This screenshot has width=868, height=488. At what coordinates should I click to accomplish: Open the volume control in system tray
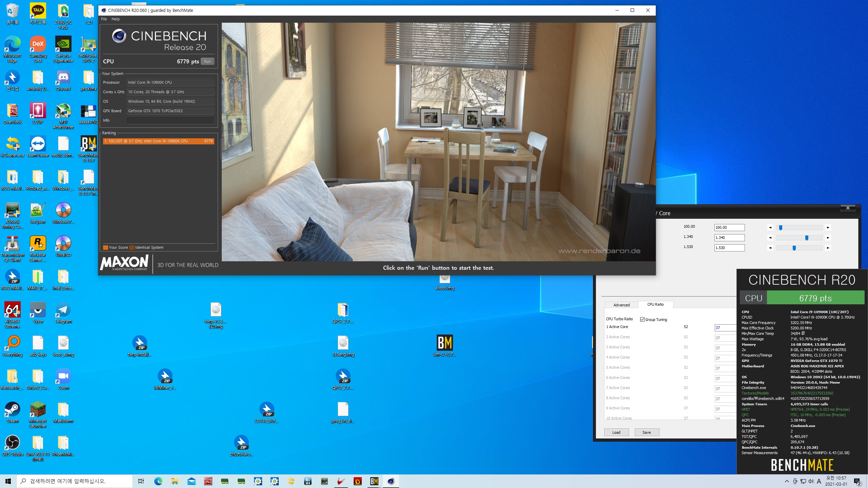pyautogui.click(x=811, y=481)
